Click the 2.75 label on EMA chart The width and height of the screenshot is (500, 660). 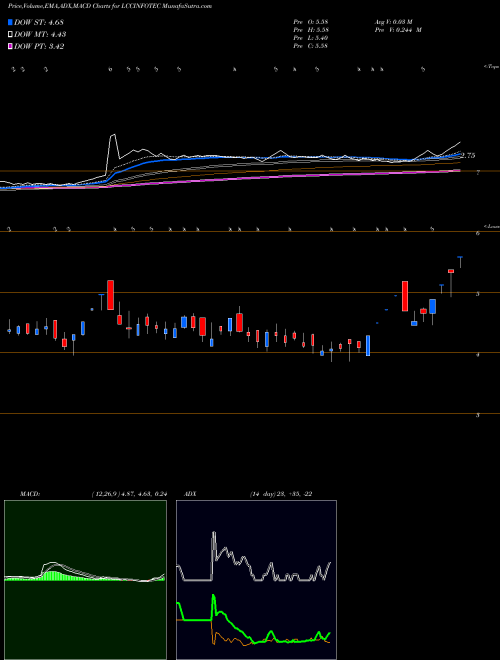click(x=468, y=156)
